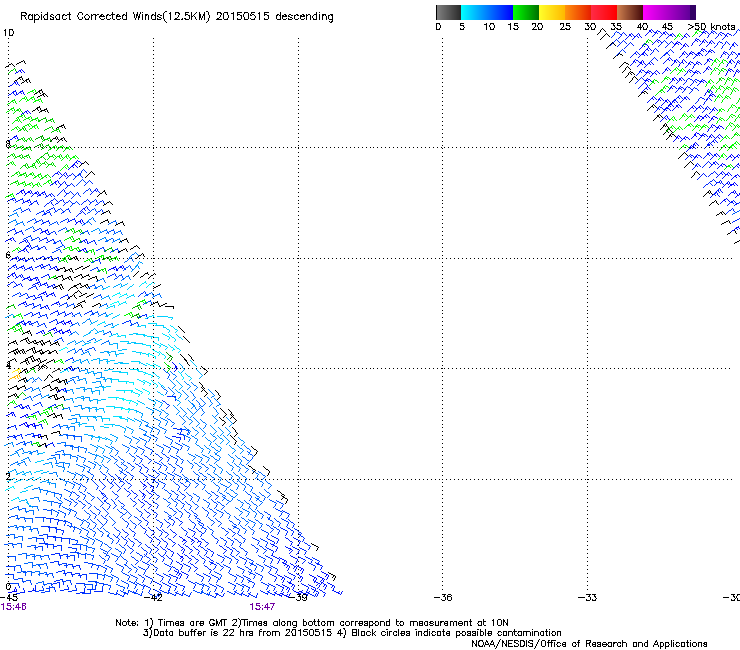Click latitude label 6 on left axis
This screenshot has width=740, height=650.
click(8, 255)
